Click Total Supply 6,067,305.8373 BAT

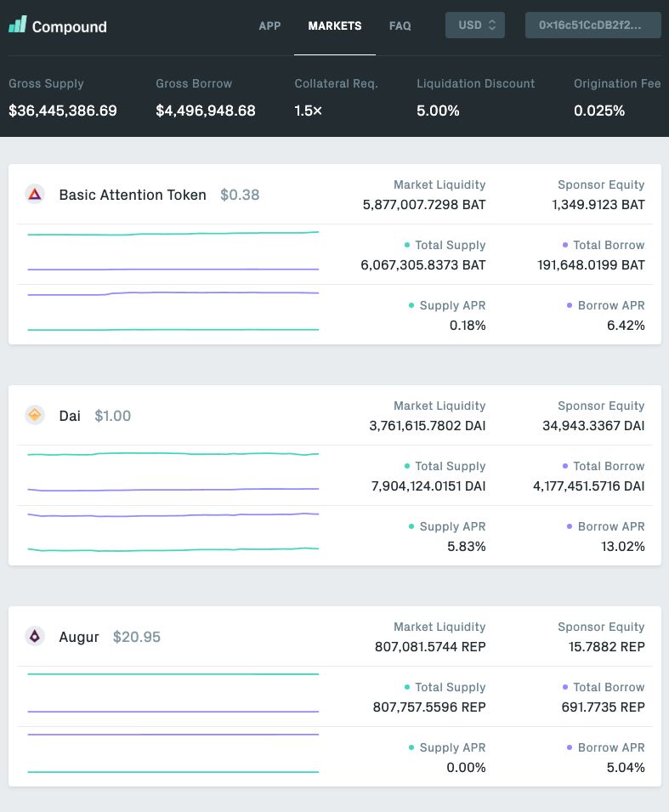[x=423, y=265]
